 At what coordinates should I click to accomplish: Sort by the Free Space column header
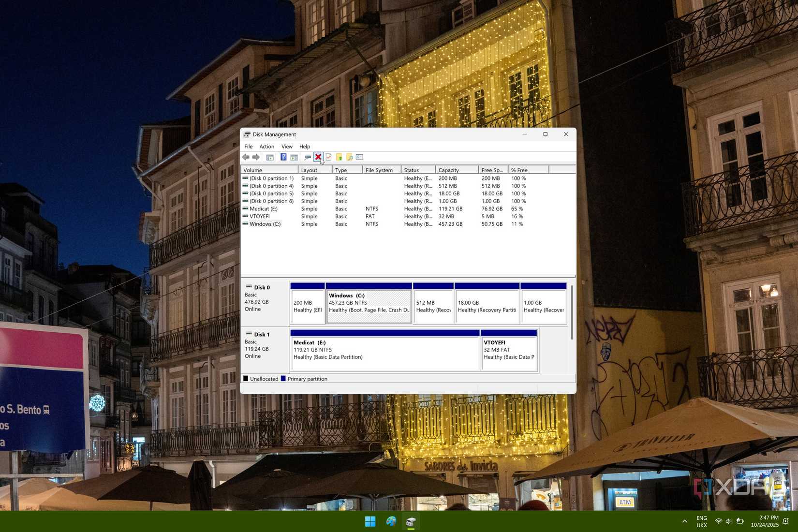coord(493,170)
